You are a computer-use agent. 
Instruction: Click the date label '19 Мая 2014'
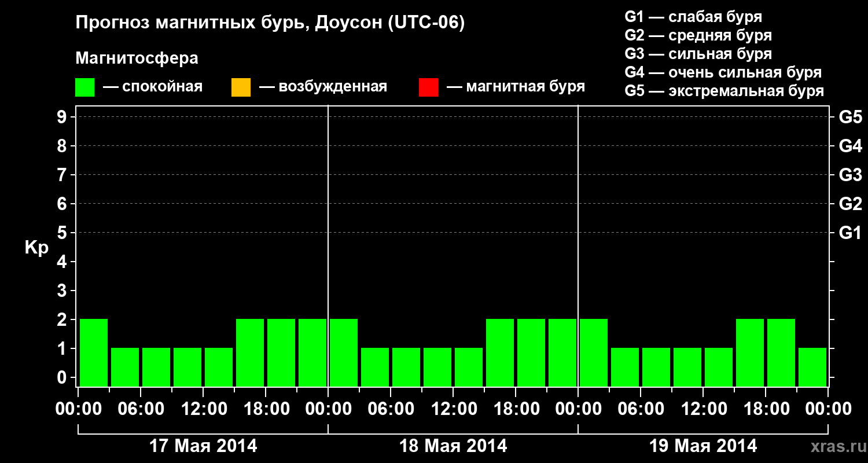pyautogui.click(x=703, y=446)
